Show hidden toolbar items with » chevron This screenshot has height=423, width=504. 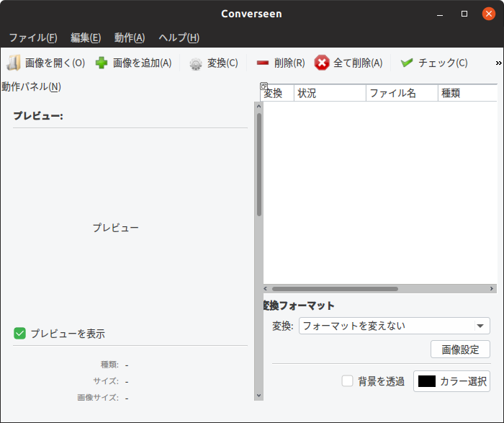tap(498, 63)
